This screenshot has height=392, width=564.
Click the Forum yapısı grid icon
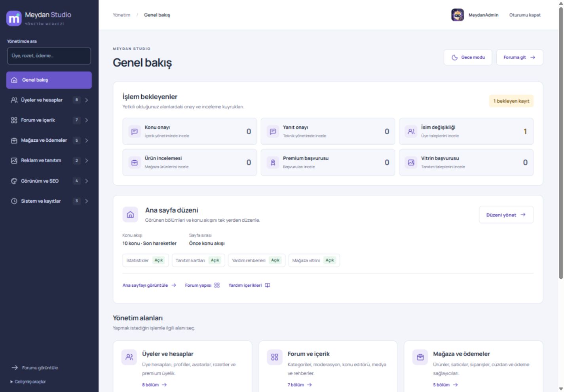(217, 285)
